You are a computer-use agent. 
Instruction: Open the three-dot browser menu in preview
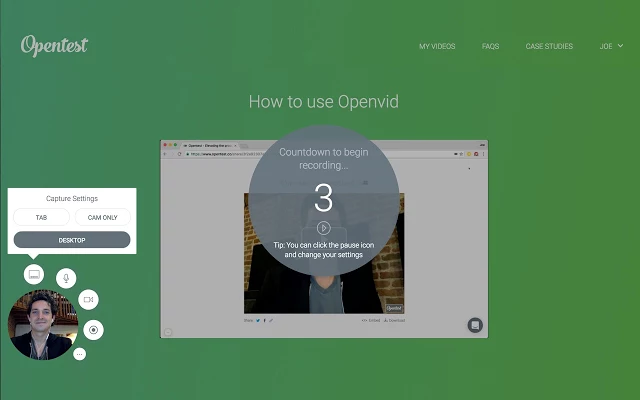point(484,154)
